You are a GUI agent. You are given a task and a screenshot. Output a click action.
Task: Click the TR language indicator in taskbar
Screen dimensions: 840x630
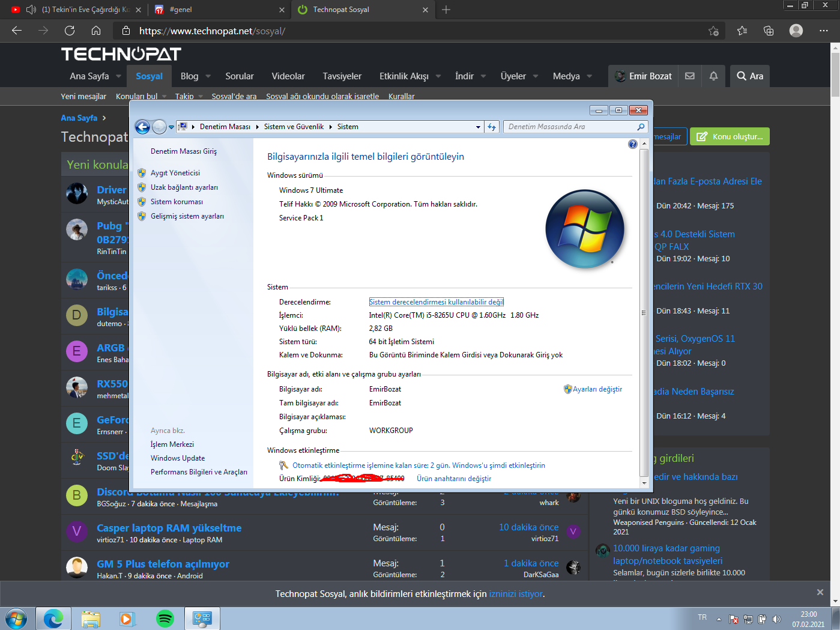(x=703, y=617)
